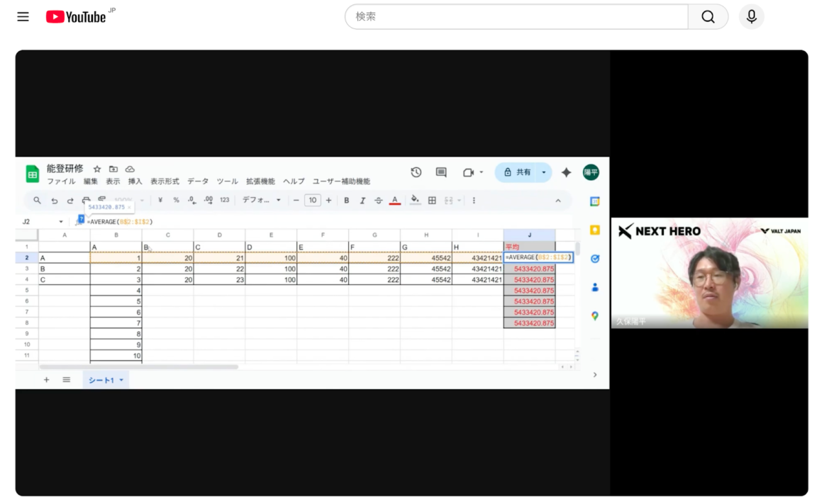Click the YouTube search magnifier button

(708, 17)
